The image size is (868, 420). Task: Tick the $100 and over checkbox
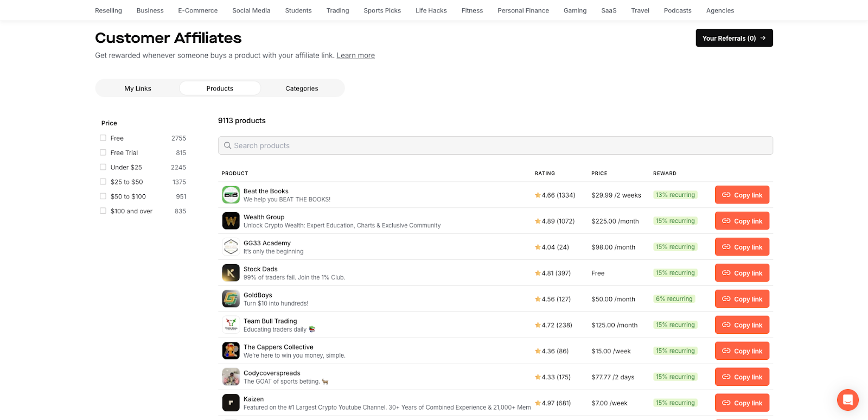click(103, 211)
